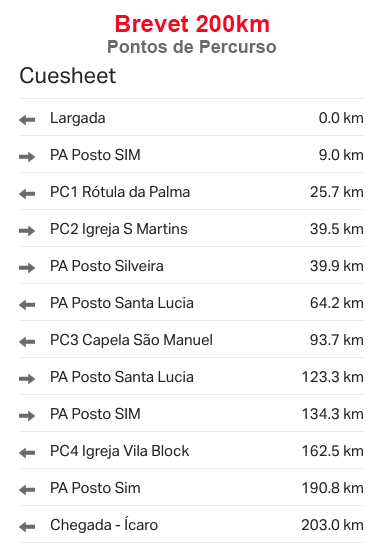This screenshot has width=384, height=554.
Task: Choose PA Posto Santa Lucia at 123.3 km
Action: point(191,377)
